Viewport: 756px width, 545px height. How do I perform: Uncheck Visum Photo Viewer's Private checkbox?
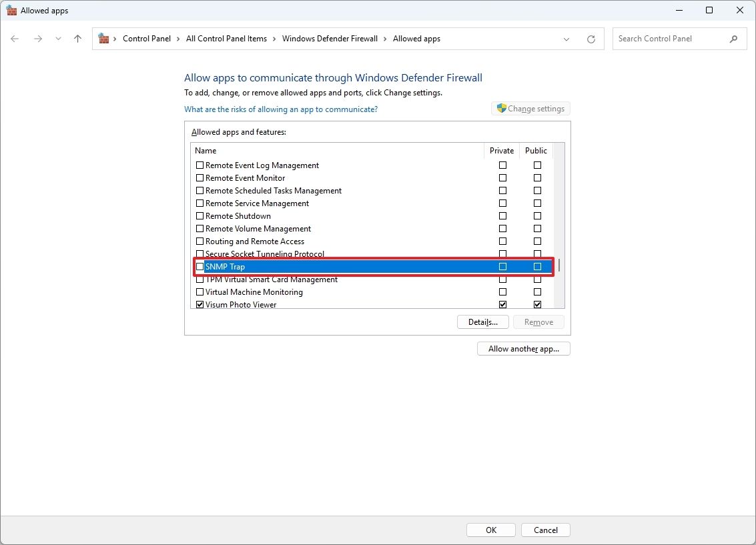coord(502,304)
